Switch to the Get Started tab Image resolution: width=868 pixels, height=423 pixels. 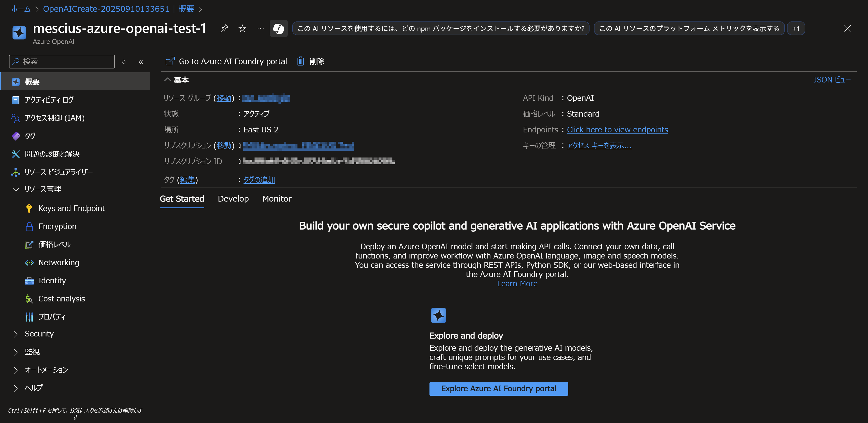click(x=182, y=199)
